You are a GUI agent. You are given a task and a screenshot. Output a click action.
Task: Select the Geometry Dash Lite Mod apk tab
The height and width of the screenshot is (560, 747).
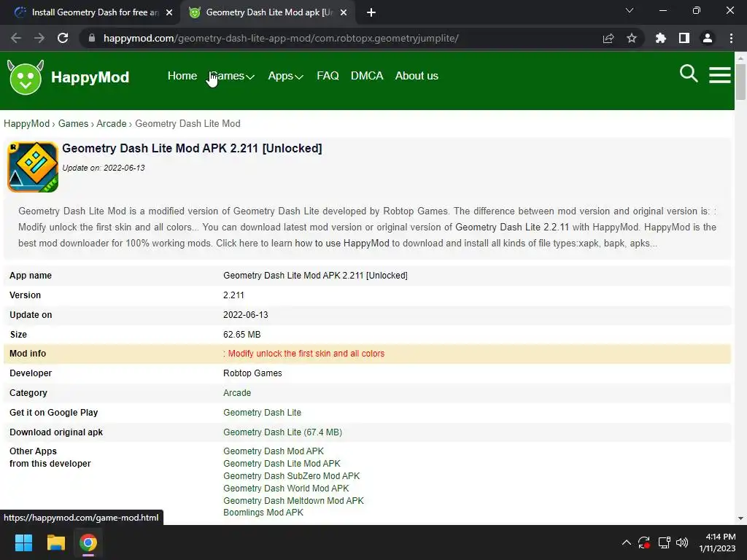pyautogui.click(x=267, y=13)
